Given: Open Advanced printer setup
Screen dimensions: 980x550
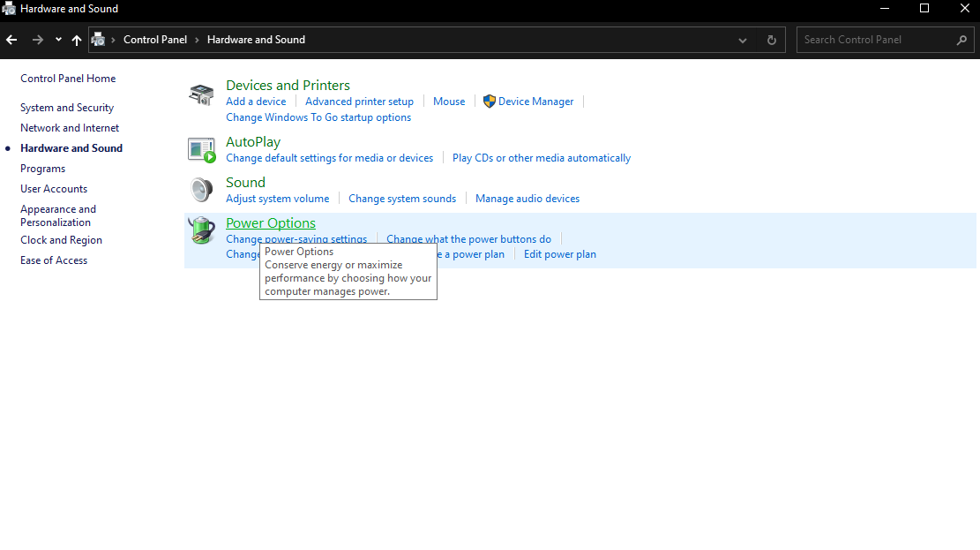Looking at the screenshot, I should point(359,102).
